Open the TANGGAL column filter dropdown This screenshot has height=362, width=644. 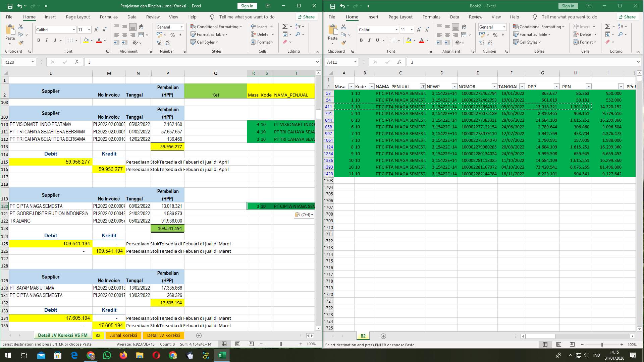(523, 86)
